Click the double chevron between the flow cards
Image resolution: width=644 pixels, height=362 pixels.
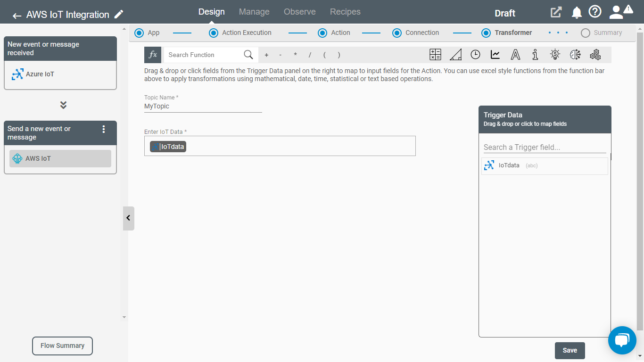pyautogui.click(x=63, y=105)
